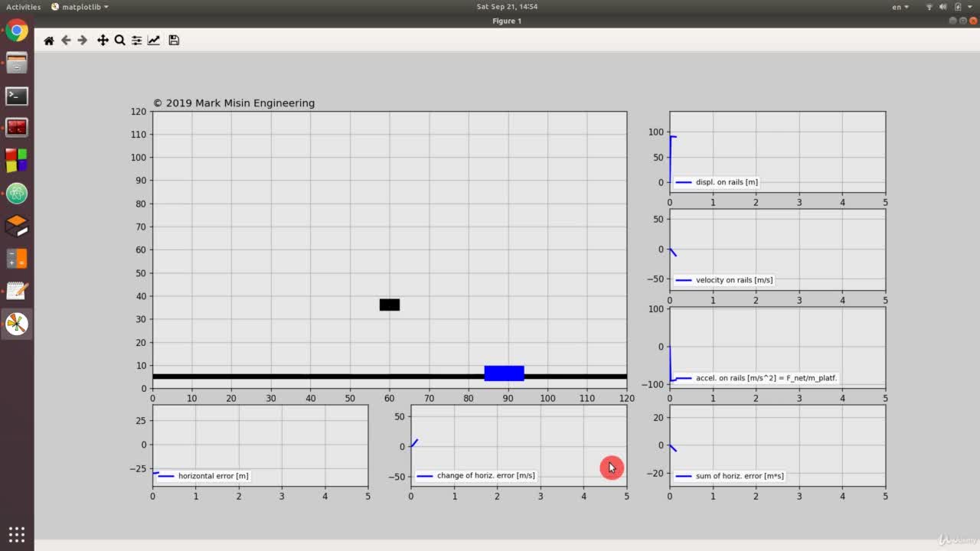Save the figure with floppy icon
The image size is (980, 551).
pyautogui.click(x=174, y=41)
